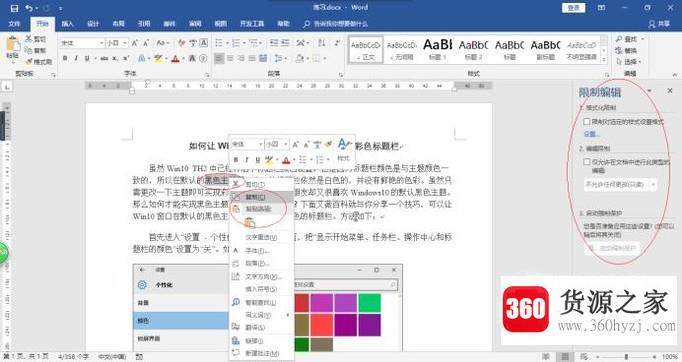Image resolution: width=682 pixels, height=362 pixels.
Task: Click the Settings link in Restrict Editing pane
Action: (591, 134)
